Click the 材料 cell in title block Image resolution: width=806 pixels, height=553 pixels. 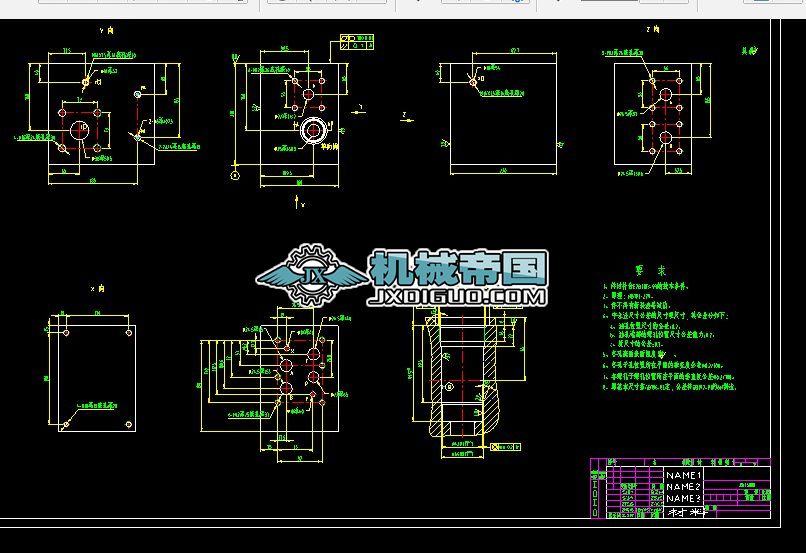(x=686, y=512)
